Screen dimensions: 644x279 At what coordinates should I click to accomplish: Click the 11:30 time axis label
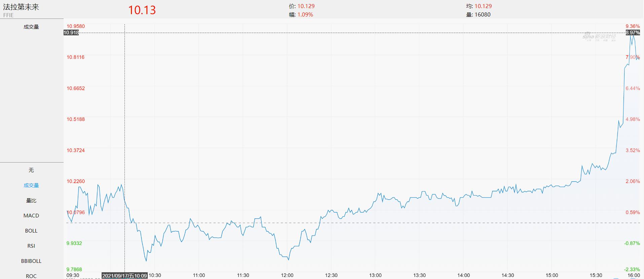click(243, 275)
